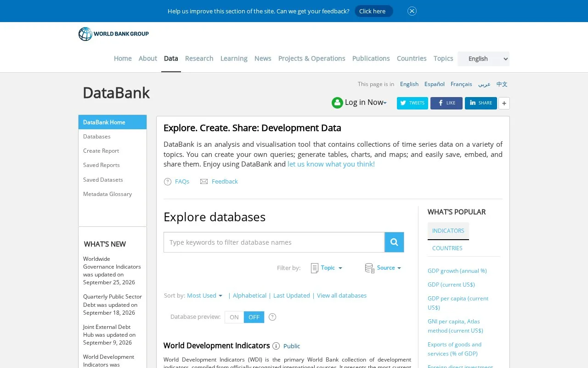Select the Data navigation item

click(x=171, y=58)
